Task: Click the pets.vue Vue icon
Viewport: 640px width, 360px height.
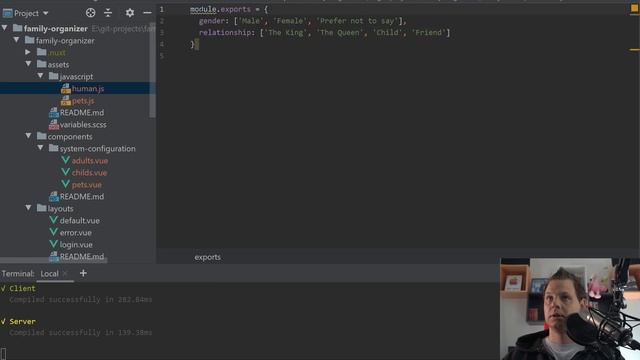Action: click(x=65, y=184)
